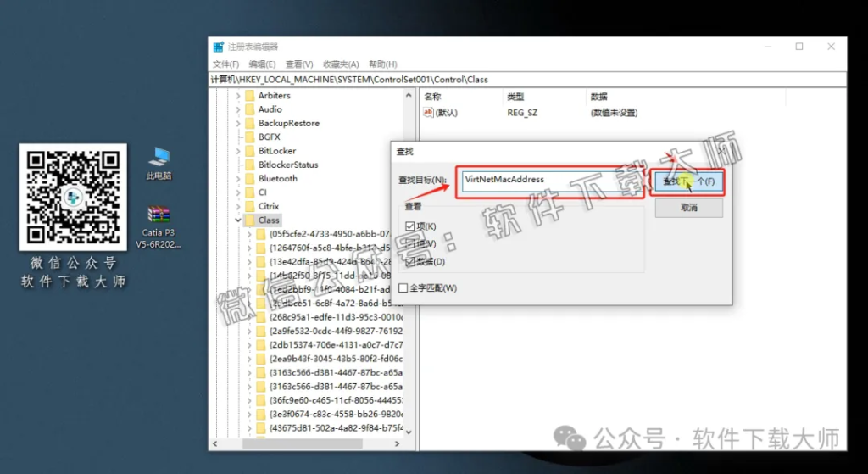Screen dimensions: 868x474
Task: Uncheck the 项(K) checkbox in Find dialog
Action: 410,226
